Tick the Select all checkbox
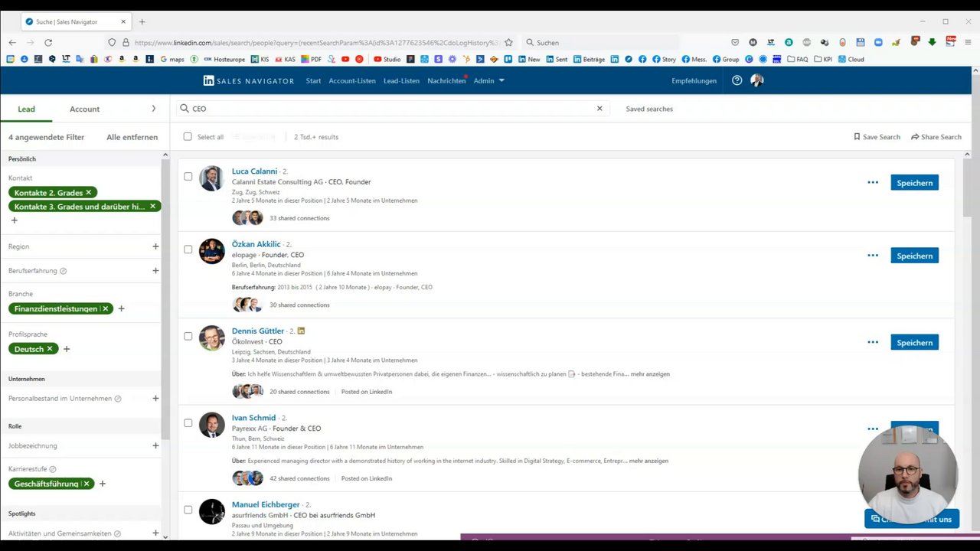 (x=188, y=137)
